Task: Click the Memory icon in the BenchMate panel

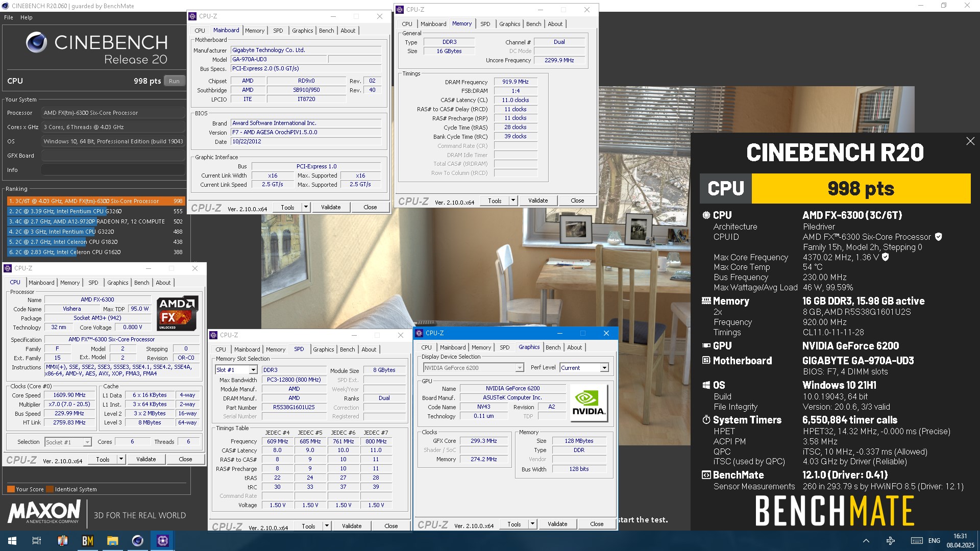Action: coord(706,301)
